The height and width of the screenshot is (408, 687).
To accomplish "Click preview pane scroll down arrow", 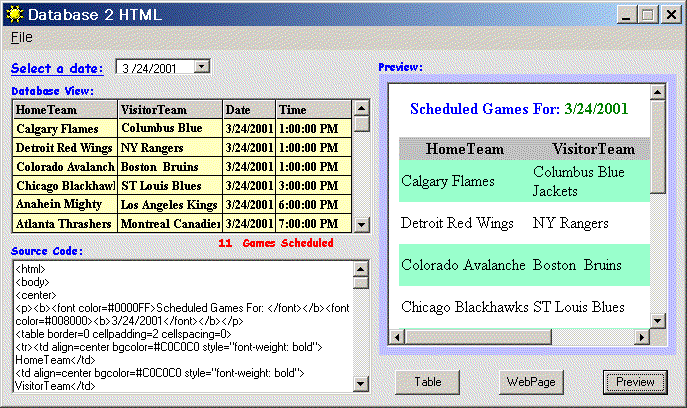I will point(658,321).
